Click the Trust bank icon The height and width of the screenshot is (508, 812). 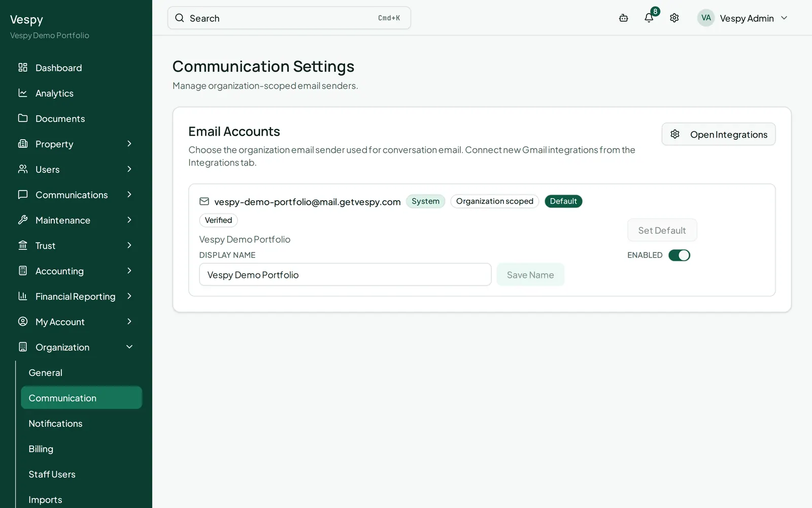pyautogui.click(x=23, y=245)
